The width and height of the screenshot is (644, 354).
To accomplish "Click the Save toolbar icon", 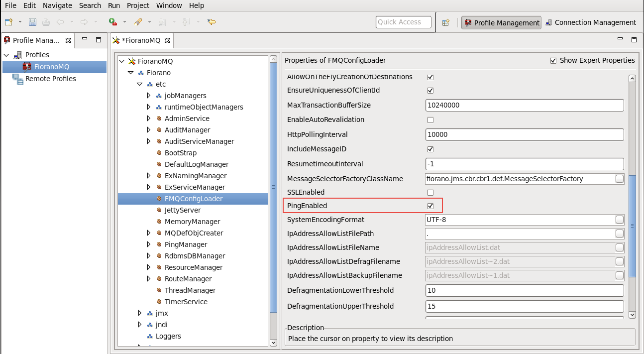I will click(32, 22).
